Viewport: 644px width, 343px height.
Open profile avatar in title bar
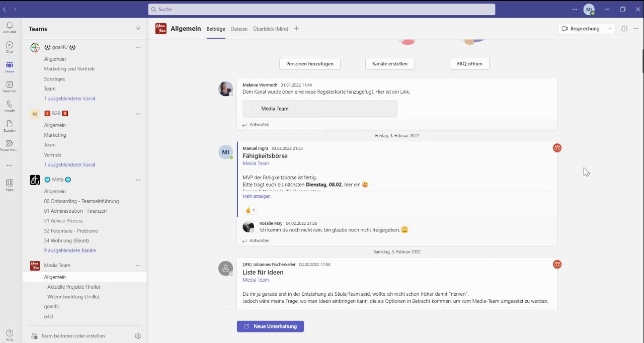click(x=589, y=10)
